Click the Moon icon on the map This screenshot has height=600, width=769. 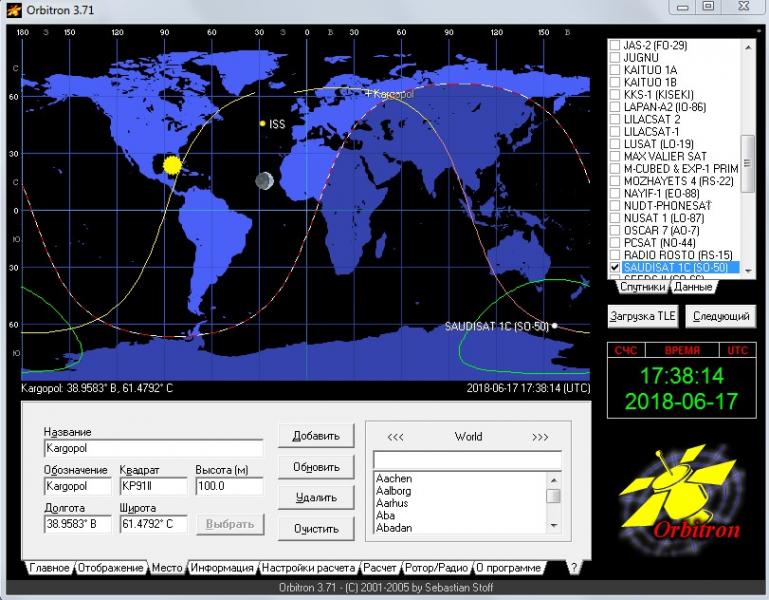pos(264,181)
